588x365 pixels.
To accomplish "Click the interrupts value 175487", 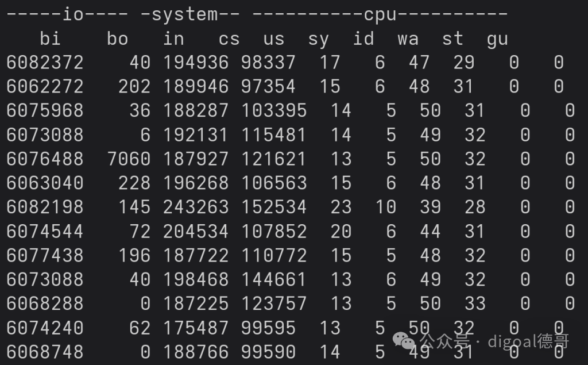I will click(x=196, y=328).
